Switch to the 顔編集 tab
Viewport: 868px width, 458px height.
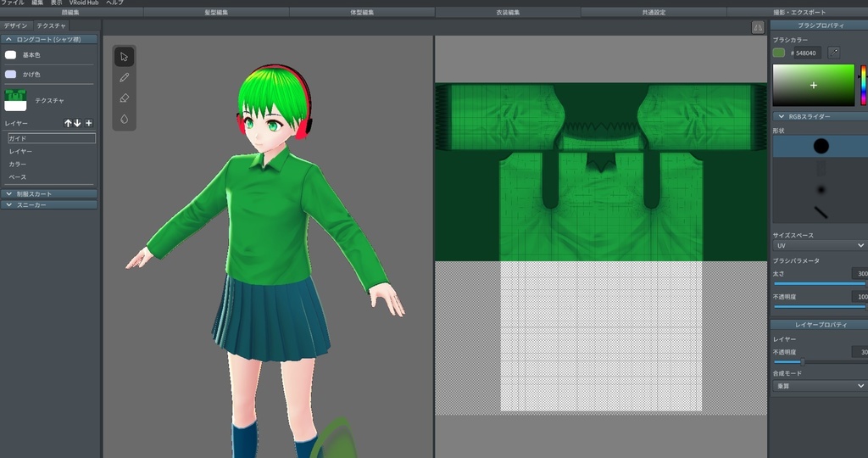[71, 12]
